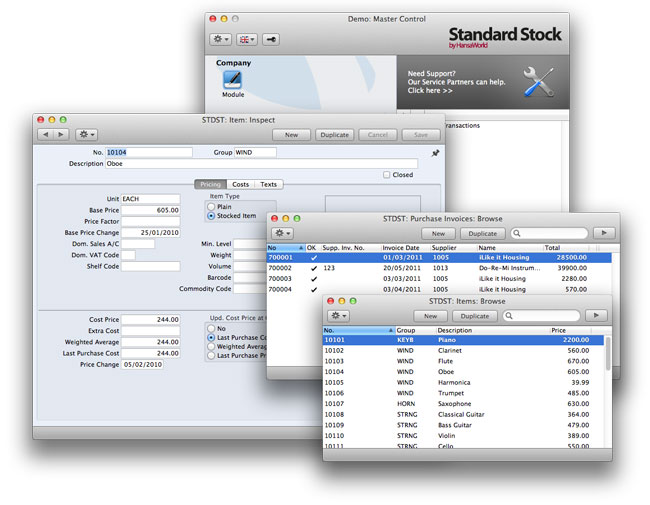Click the Description field containing Oboe
The height and width of the screenshot is (505, 650).
(x=262, y=163)
